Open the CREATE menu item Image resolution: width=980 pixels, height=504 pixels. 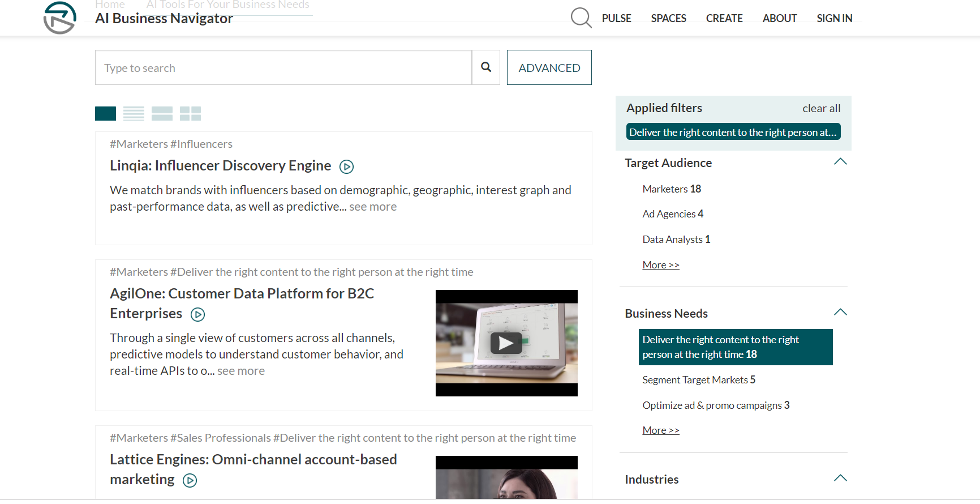coord(724,18)
